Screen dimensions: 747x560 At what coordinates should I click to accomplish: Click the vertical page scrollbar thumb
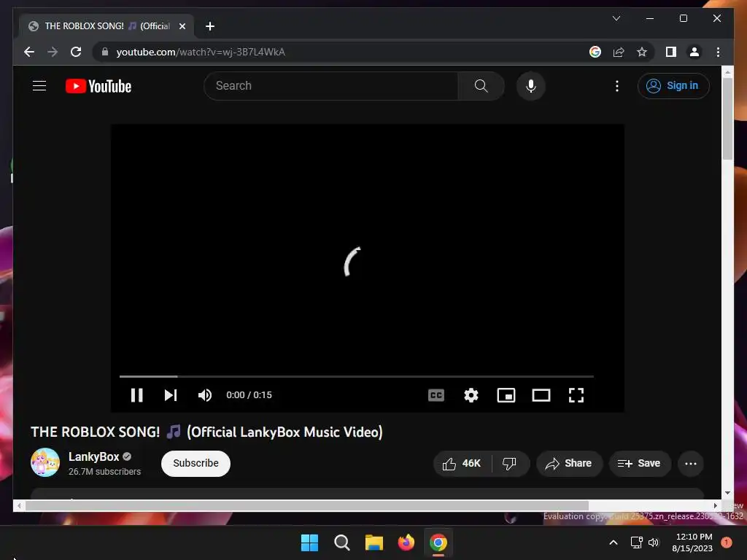pos(727,118)
